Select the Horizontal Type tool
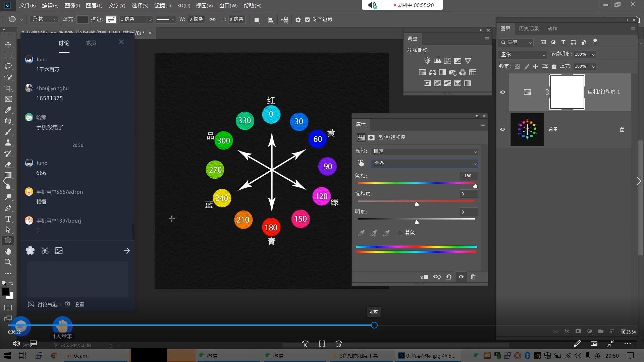Image resolution: width=644 pixels, height=362 pixels. coord(8,219)
